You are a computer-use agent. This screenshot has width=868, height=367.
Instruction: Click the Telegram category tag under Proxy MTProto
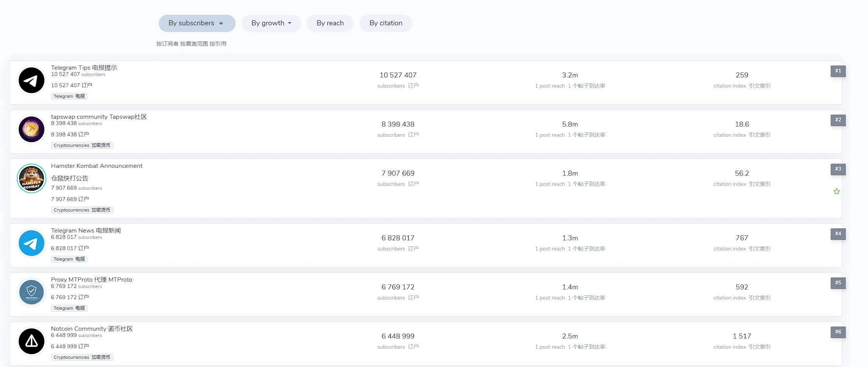(69, 308)
